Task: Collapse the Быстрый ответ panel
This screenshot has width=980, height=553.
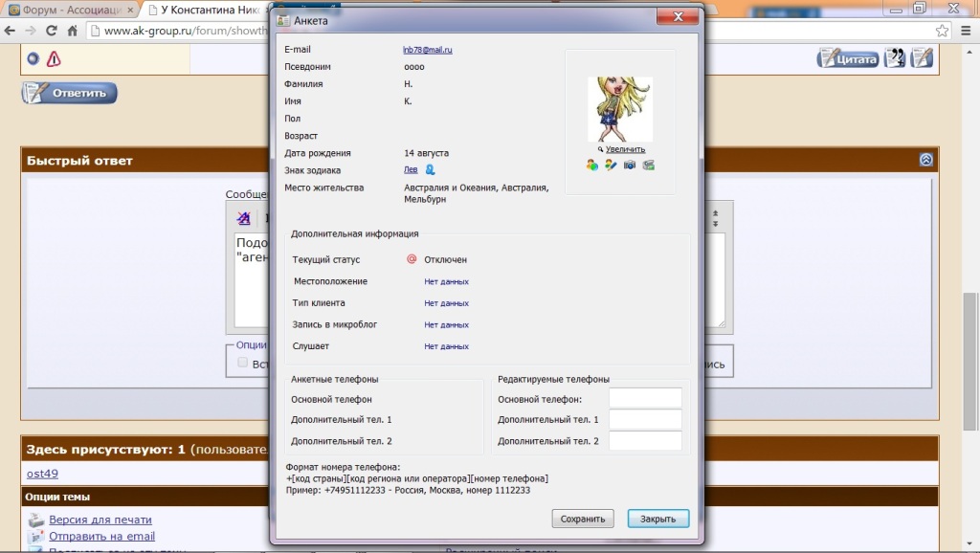Action: 925,161
